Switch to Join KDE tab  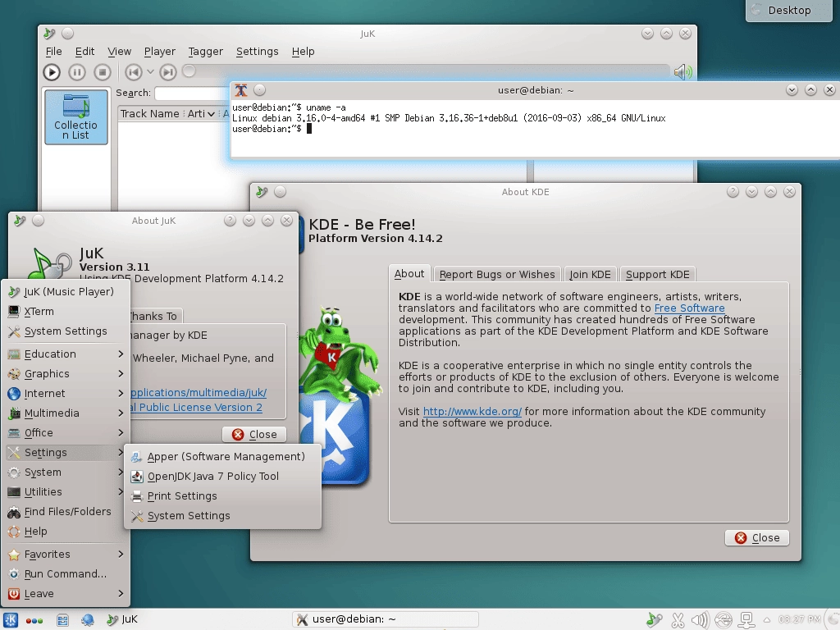coord(590,274)
